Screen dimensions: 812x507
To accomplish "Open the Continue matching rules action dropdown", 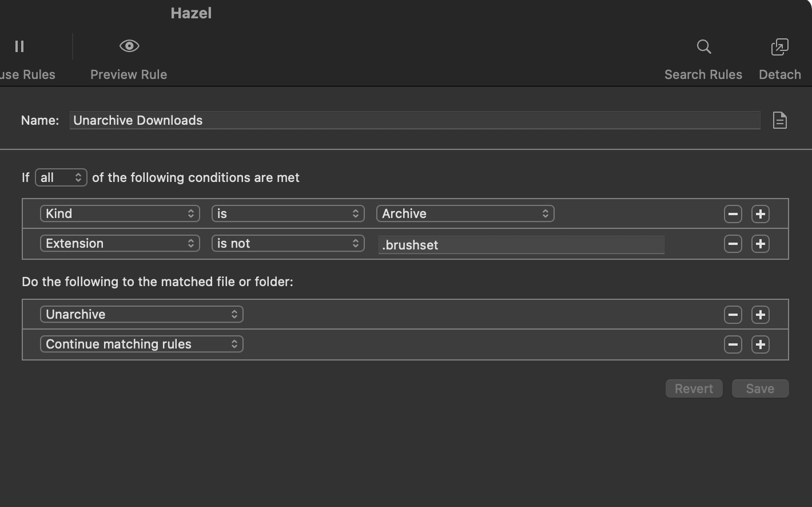I will click(142, 344).
